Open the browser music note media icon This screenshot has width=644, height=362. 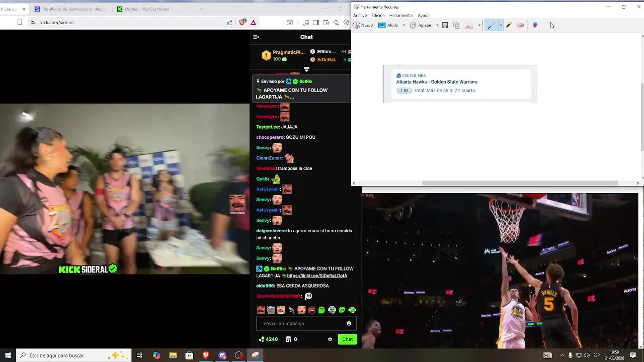[x=306, y=23]
